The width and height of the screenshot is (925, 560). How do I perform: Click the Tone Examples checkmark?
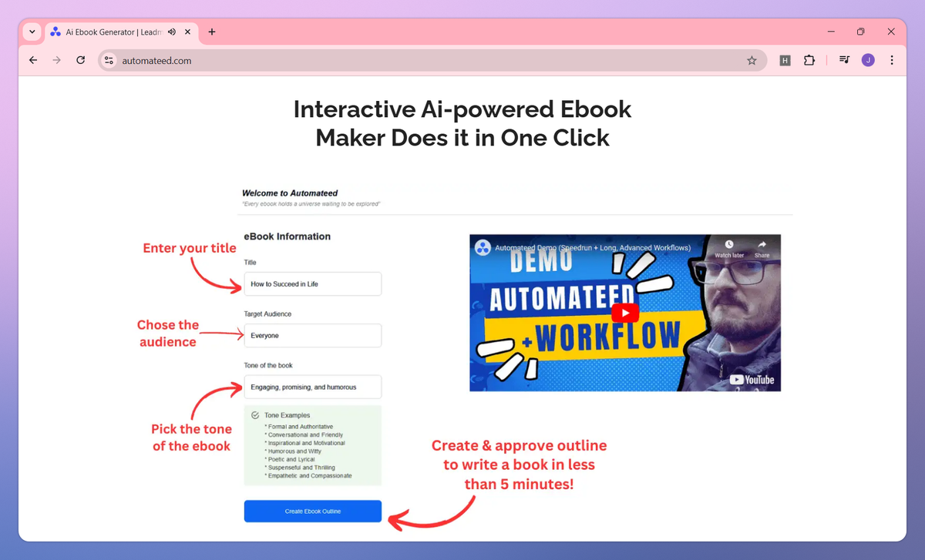coord(254,414)
